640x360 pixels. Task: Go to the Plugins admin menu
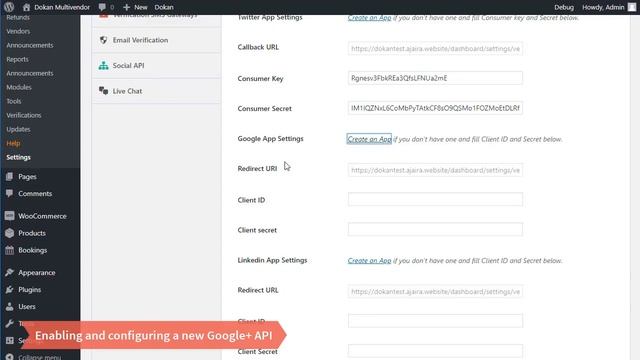click(x=29, y=289)
